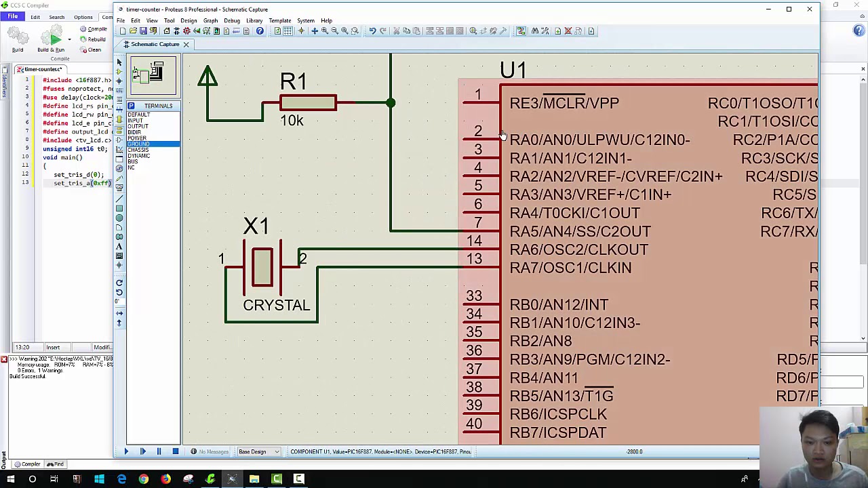Viewport: 868px width, 488px height.
Task: Click the P pick-devices button in Terminals
Action: [x=131, y=106]
